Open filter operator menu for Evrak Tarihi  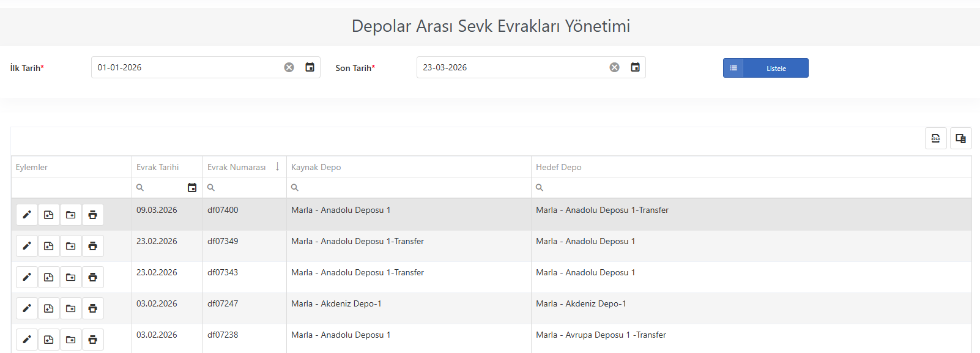[140, 188]
